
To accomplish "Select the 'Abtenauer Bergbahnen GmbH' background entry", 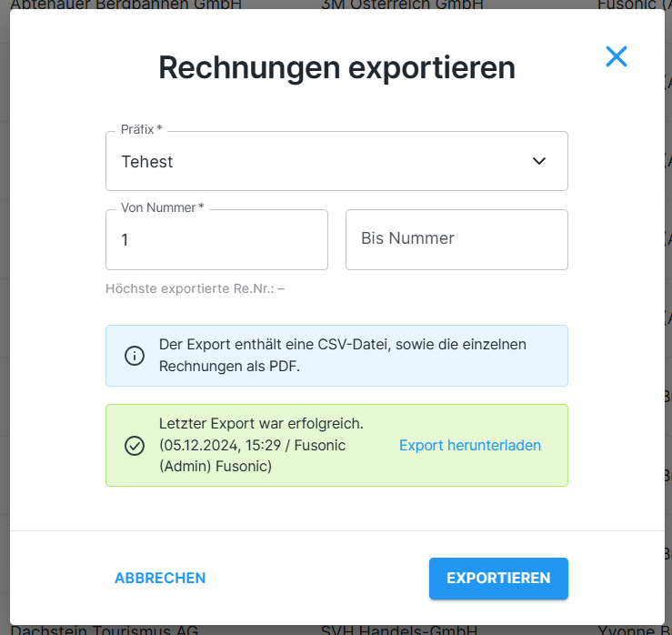I will [125, 5].
